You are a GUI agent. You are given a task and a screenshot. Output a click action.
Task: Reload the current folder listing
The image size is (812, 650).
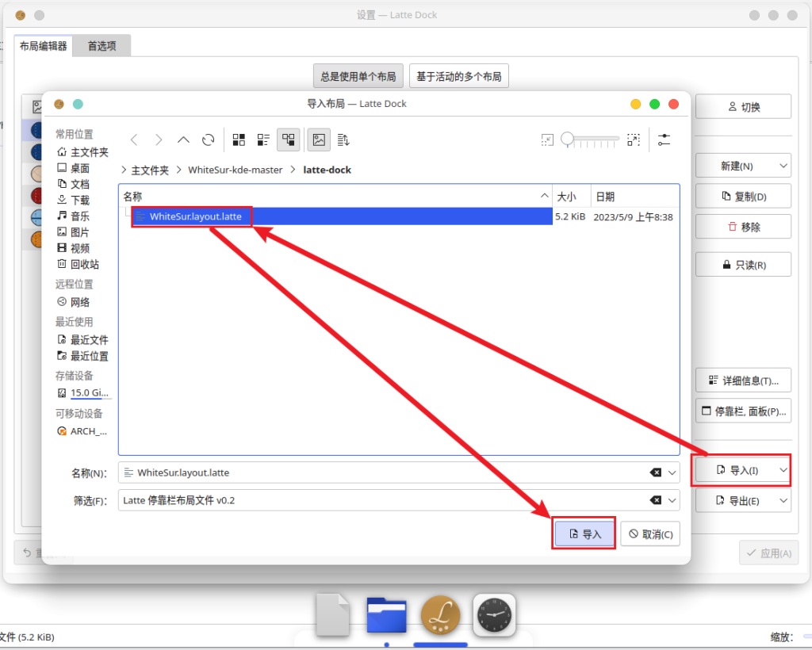[209, 140]
